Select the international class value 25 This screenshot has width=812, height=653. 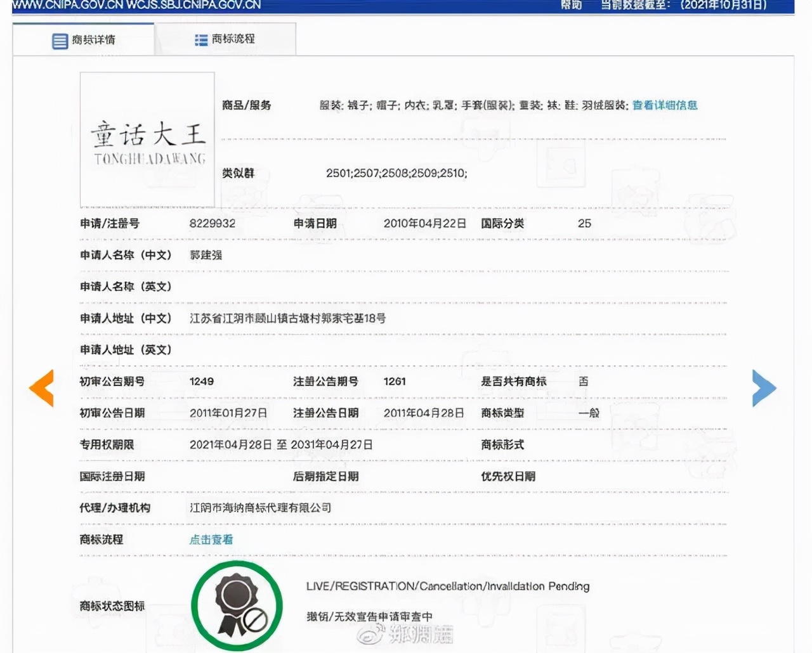point(584,223)
